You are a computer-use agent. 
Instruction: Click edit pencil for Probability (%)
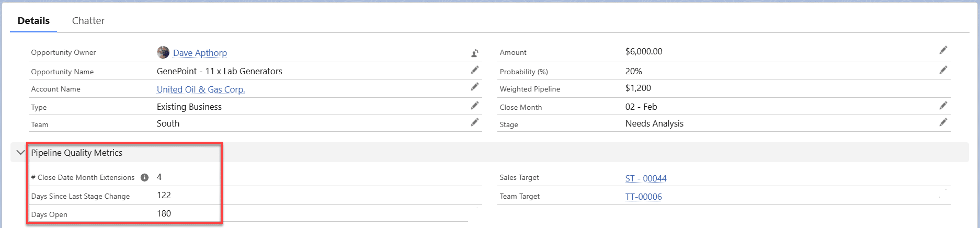coord(943,70)
